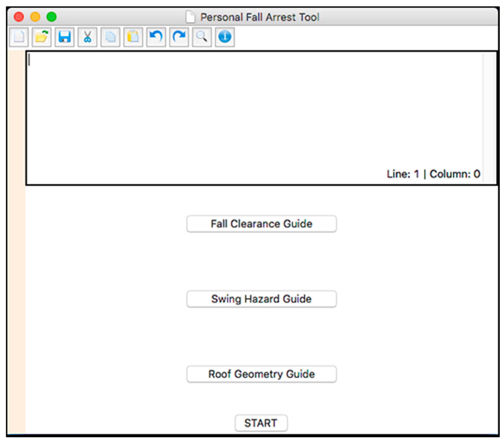Open the Swing Hazard Guide
Image resolution: width=504 pixels, height=442 pixels.
coord(261,299)
